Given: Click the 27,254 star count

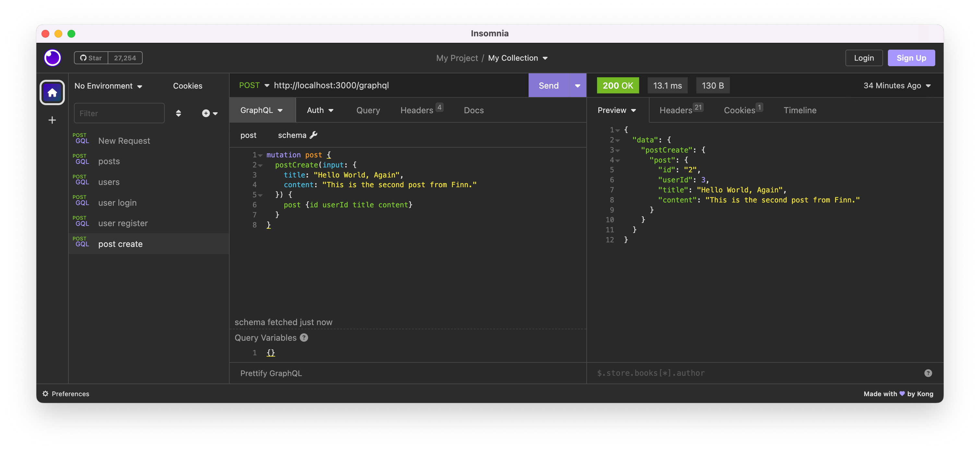Looking at the screenshot, I should (x=125, y=58).
